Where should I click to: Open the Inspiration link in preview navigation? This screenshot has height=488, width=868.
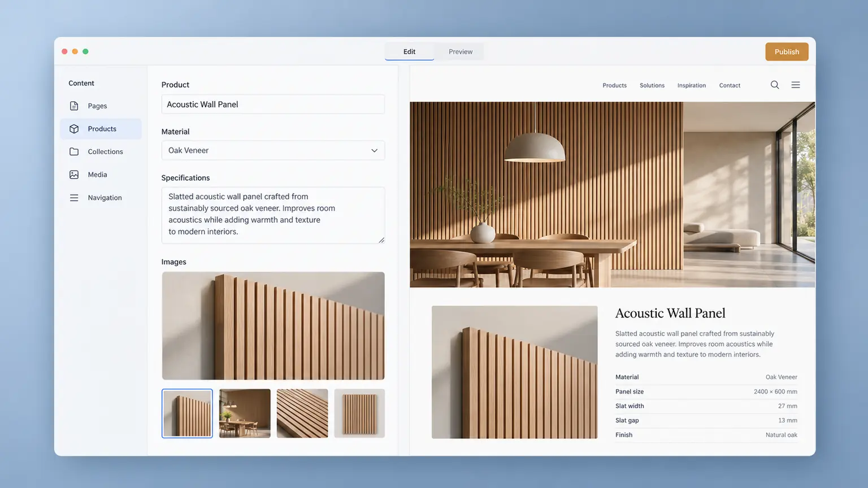tap(691, 85)
